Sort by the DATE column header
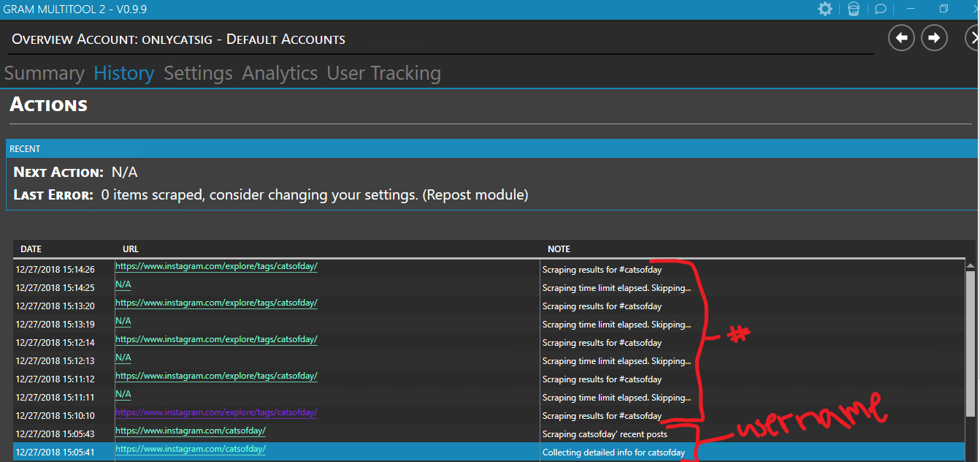The image size is (980, 462). (31, 249)
